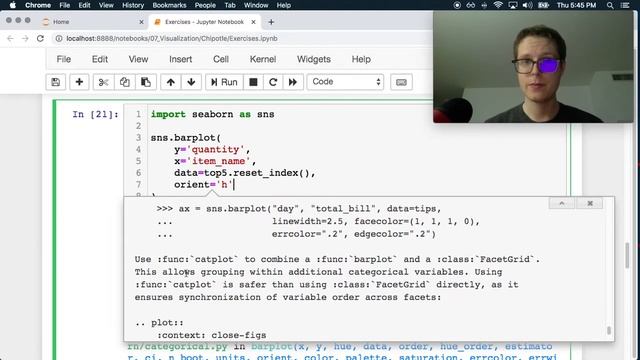640x360 pixels.
Task: Move selected cell down arrow
Action: (191, 82)
